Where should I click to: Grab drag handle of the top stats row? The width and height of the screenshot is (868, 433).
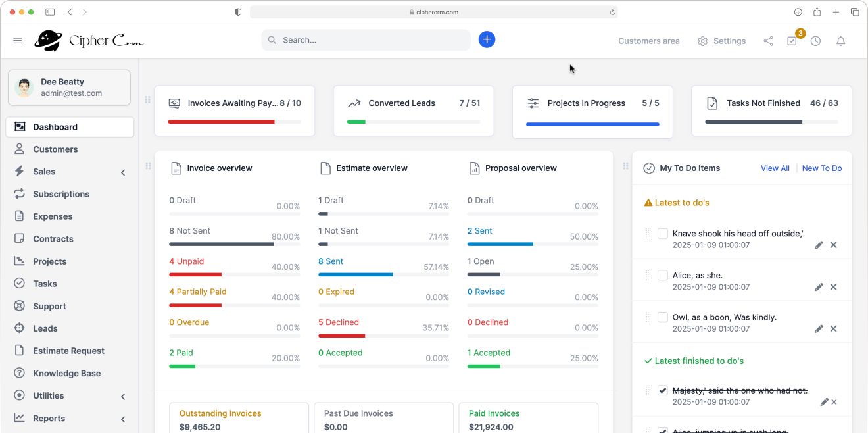click(147, 100)
